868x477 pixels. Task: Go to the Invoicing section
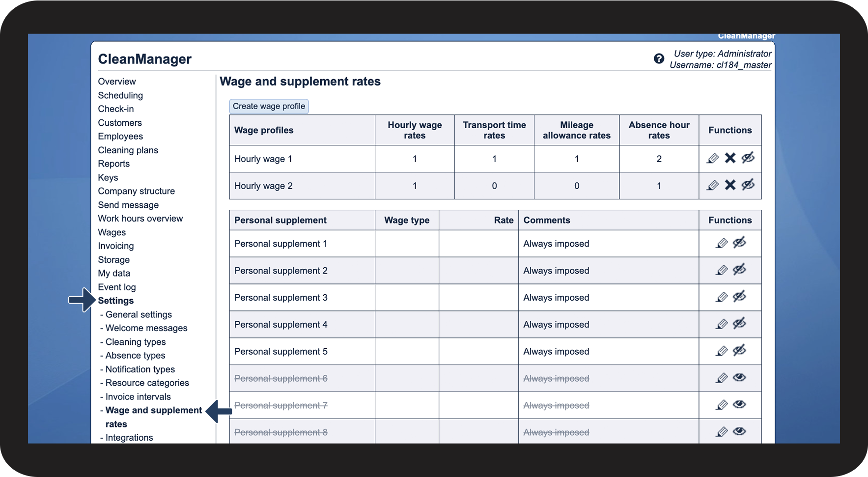click(x=115, y=246)
